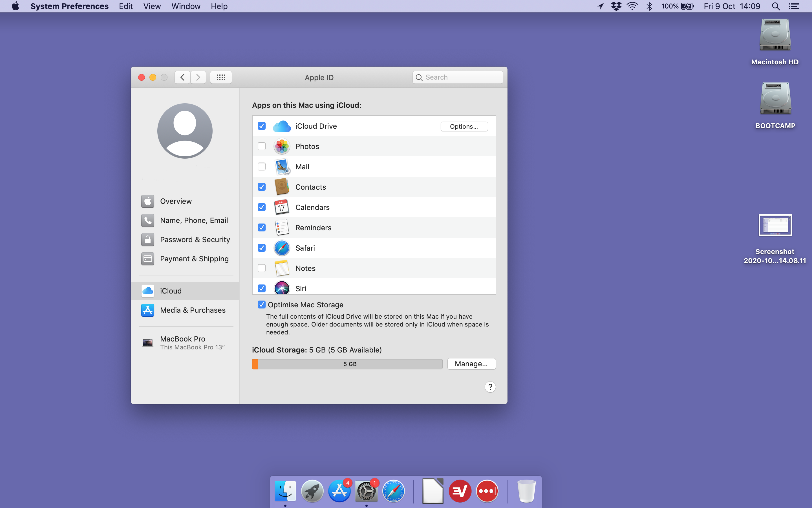
Task: Select Payment & Shipping in sidebar
Action: click(185, 259)
